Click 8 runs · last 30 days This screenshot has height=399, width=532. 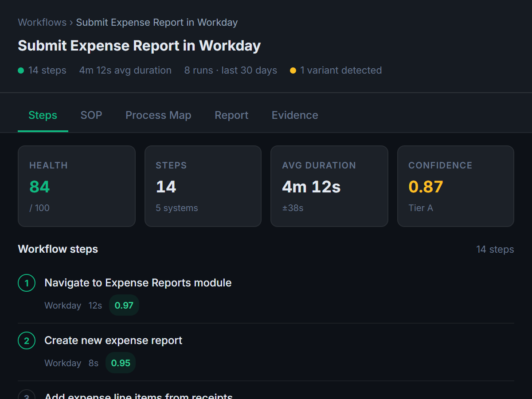click(231, 70)
